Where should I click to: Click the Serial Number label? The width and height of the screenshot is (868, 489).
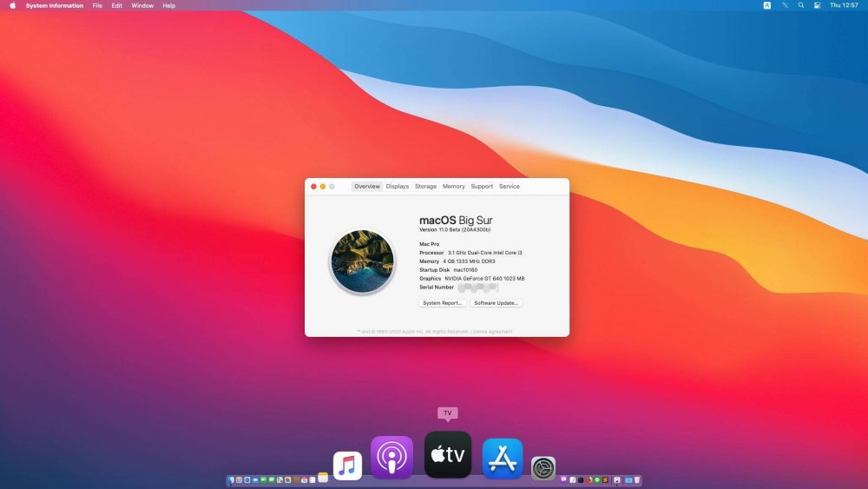pos(437,287)
